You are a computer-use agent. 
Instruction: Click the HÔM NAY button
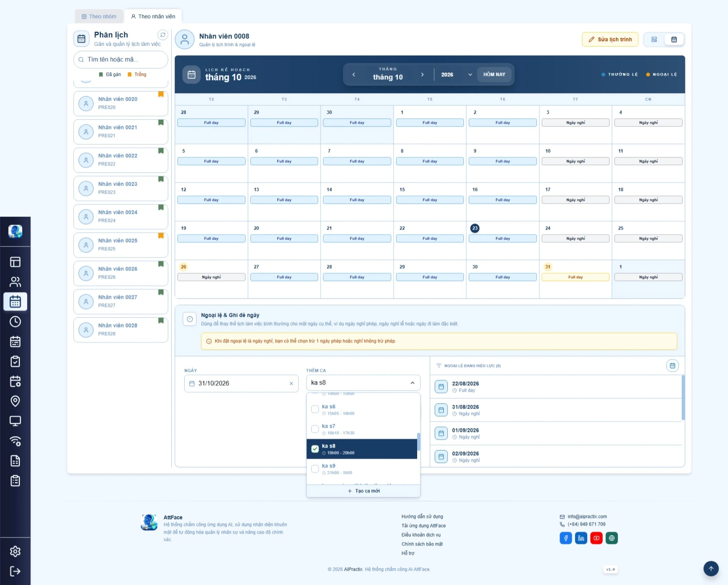click(494, 75)
